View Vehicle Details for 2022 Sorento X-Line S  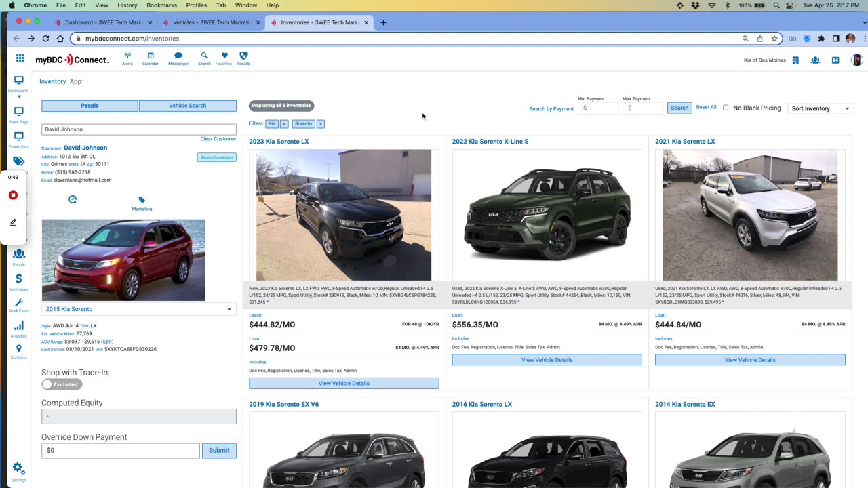coord(547,360)
